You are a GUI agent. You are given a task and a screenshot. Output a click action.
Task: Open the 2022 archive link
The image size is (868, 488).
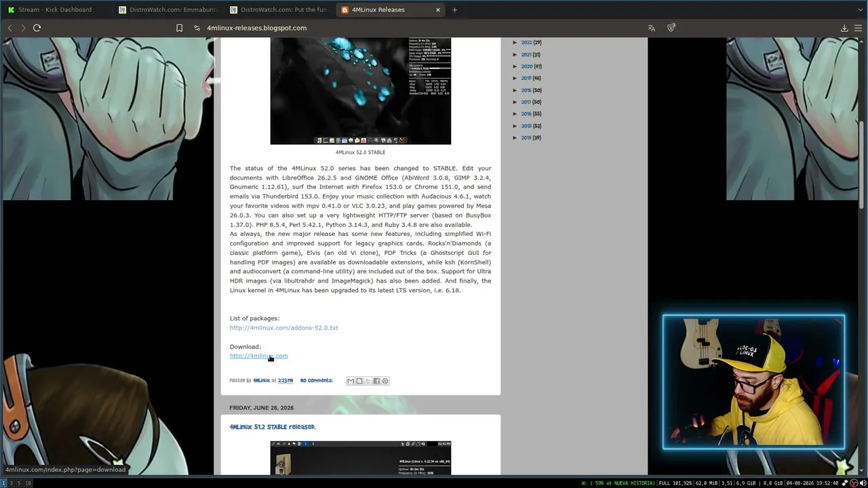click(526, 43)
